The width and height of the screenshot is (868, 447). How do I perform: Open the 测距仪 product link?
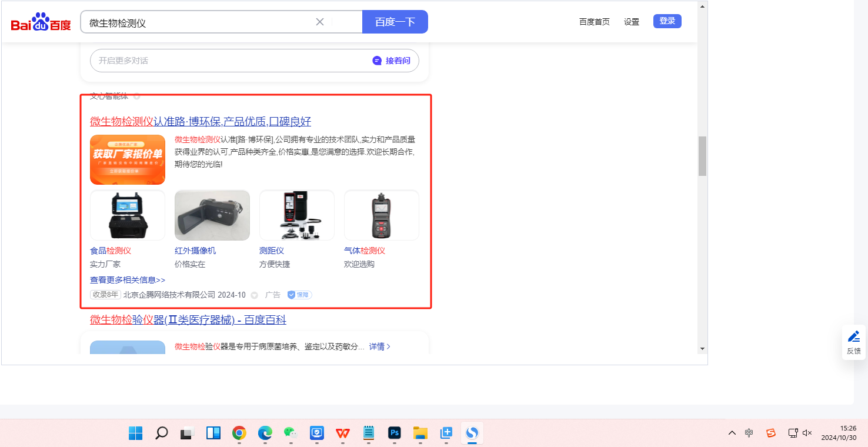click(x=272, y=251)
